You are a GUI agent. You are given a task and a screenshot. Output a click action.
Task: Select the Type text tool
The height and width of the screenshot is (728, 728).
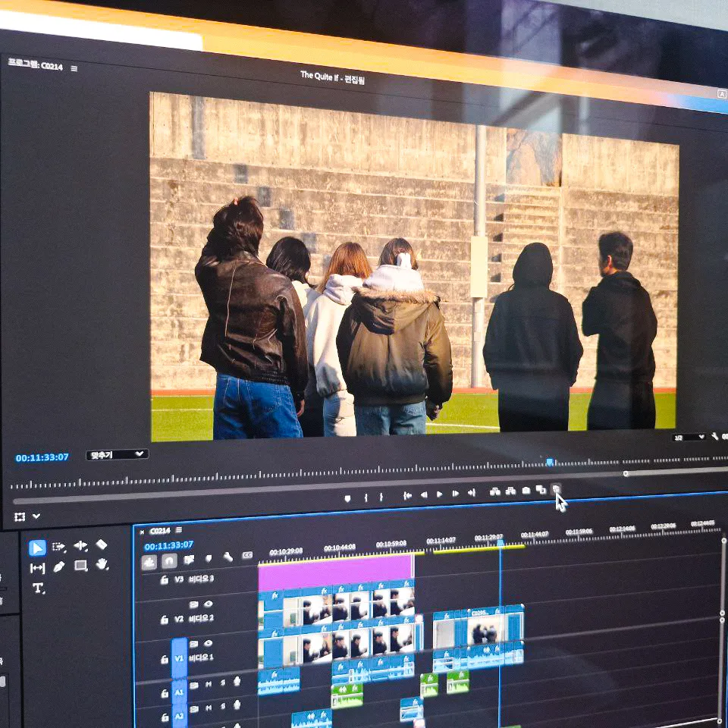(38, 588)
